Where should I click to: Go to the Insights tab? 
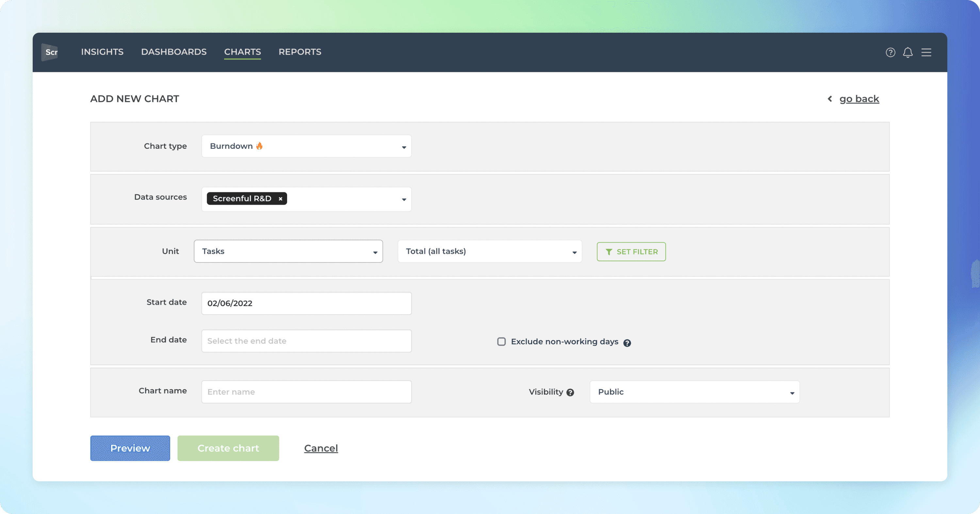[x=102, y=52]
